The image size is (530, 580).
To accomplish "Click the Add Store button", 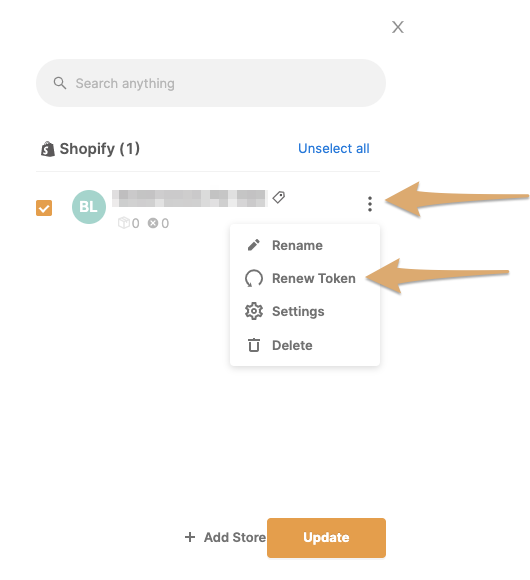I will 225,537.
